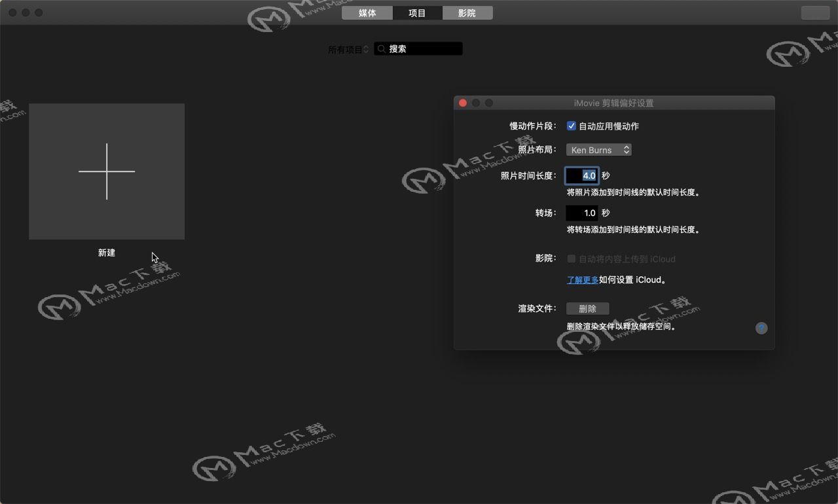The width and height of the screenshot is (838, 504).
Task: Toggle the 自动将内容上传到 iCloud checkbox
Action: tap(572, 259)
